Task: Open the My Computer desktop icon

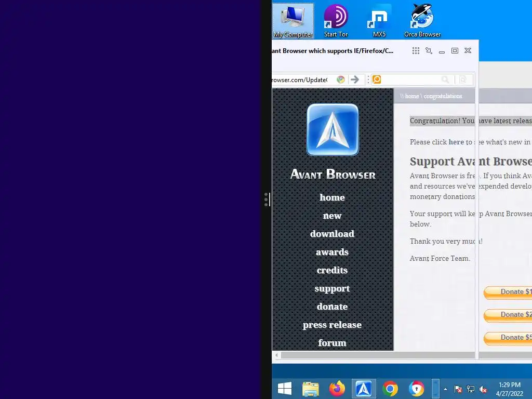Action: point(293,21)
